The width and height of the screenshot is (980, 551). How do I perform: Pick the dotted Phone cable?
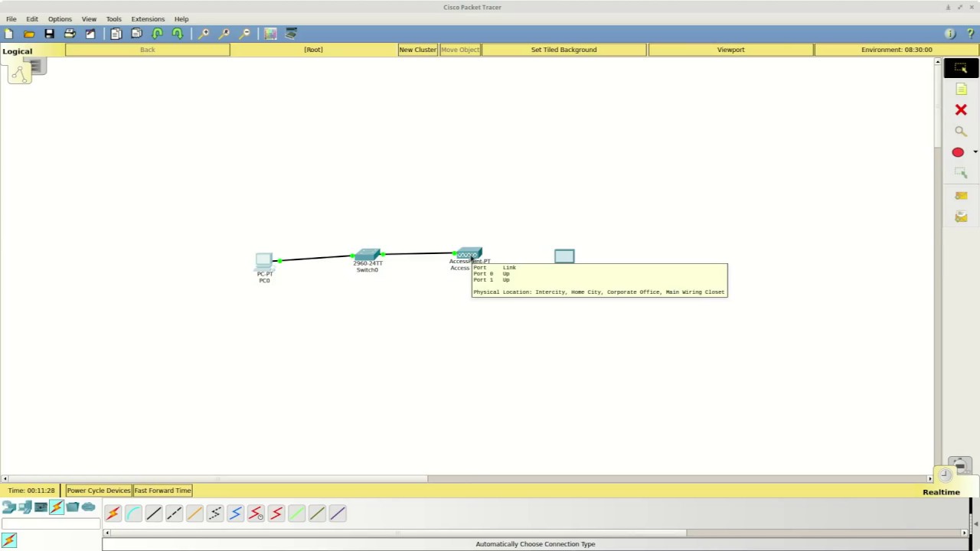tap(215, 514)
